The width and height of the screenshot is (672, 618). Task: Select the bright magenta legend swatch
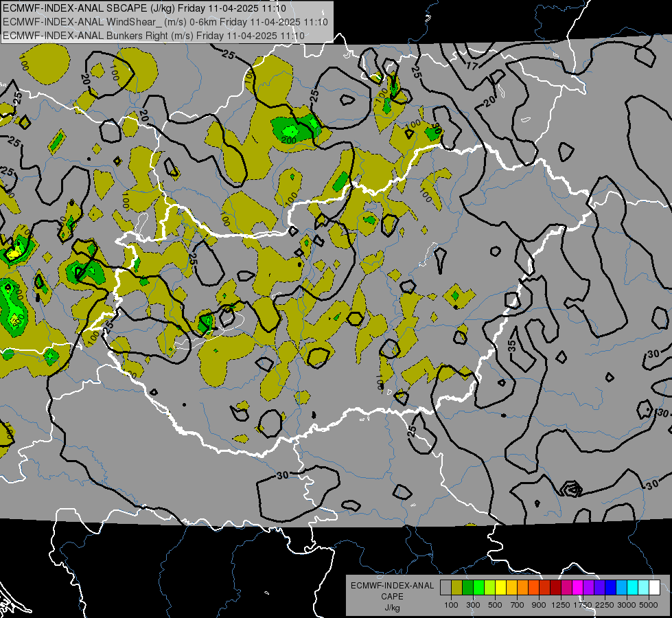[x=578, y=587]
